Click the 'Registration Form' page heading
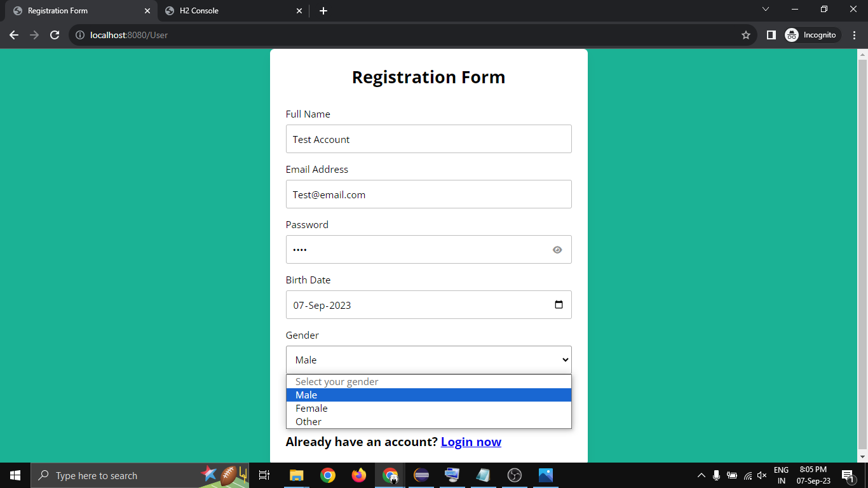Viewport: 868px width, 488px height. click(429, 77)
